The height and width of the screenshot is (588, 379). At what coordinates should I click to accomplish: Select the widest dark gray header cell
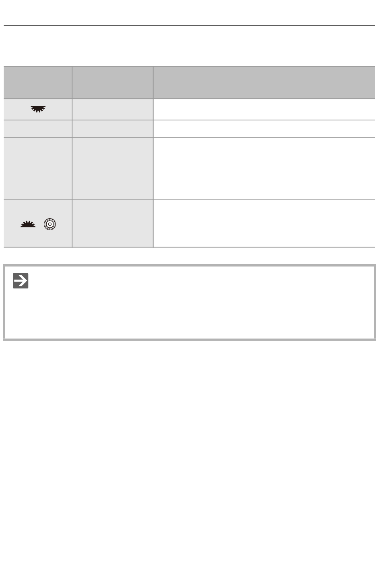pos(264,83)
